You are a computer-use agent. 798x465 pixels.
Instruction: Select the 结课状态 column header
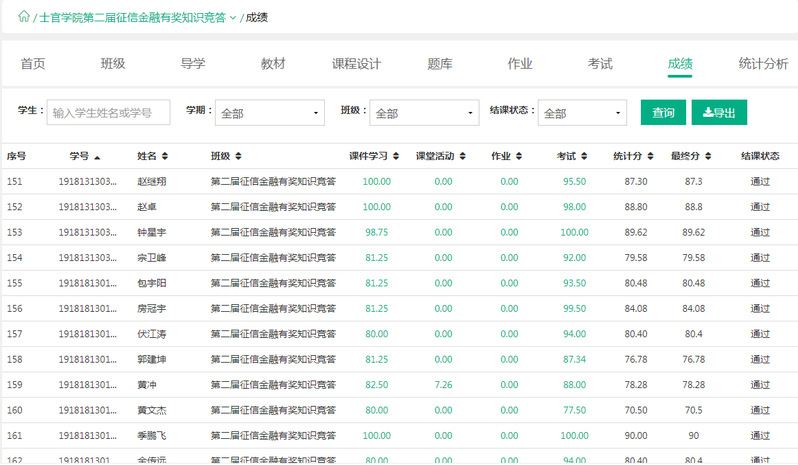760,156
